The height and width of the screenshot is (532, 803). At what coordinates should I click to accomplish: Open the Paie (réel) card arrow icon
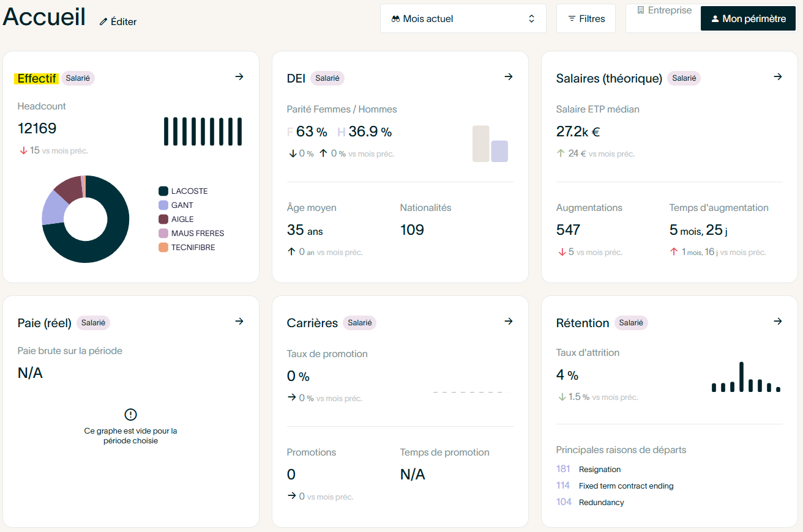point(239,322)
